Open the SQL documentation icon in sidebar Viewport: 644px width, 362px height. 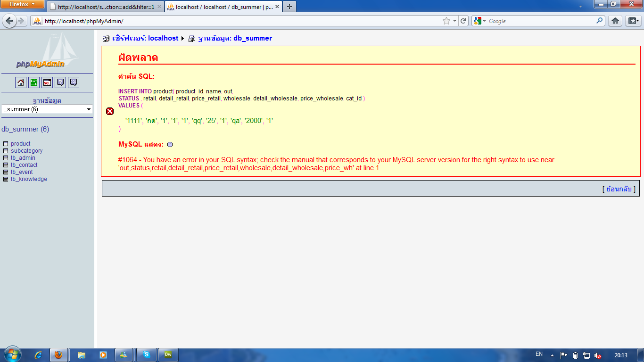coord(74,82)
